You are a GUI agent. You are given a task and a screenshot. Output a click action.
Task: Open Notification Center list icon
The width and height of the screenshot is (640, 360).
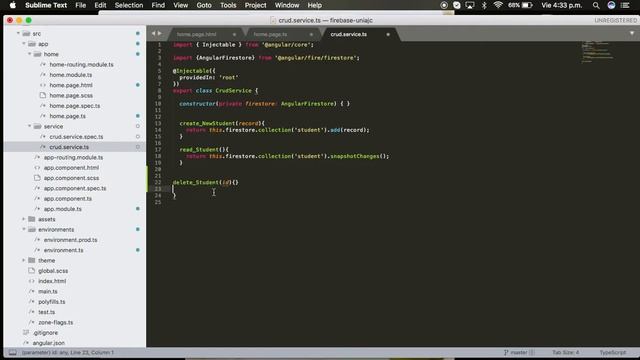coord(625,5)
